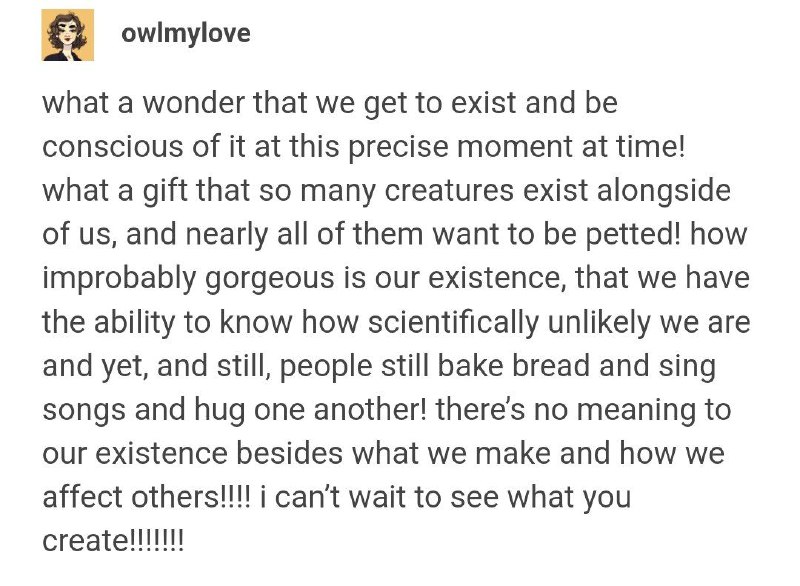Image resolution: width=800 pixels, height=586 pixels.
Task: Click the word "alongside" ending the third line
Action: pyautogui.click(x=663, y=191)
